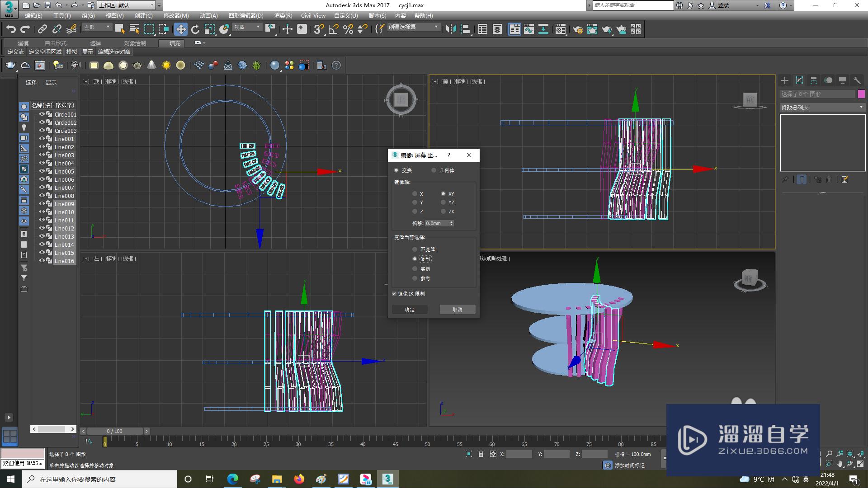The width and height of the screenshot is (868, 489).
Task: Activate the Select Object tool
Action: tap(120, 29)
